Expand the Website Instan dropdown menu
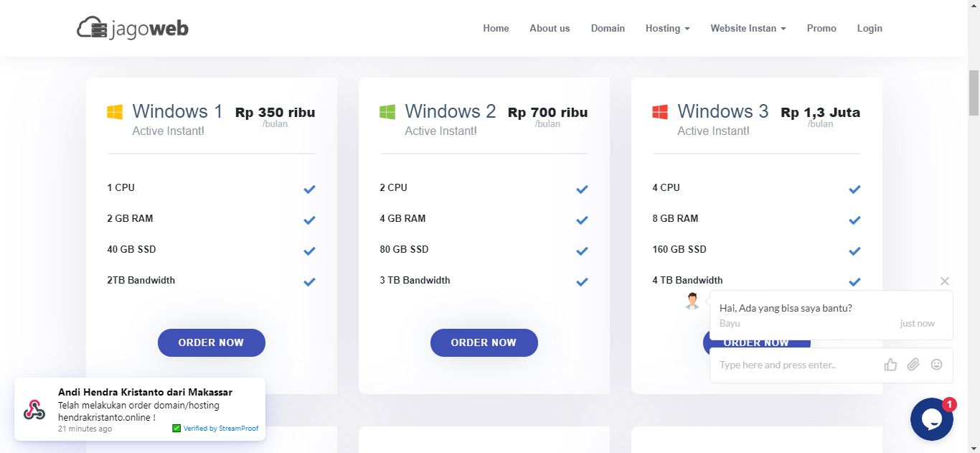Screen dimensions: 980x453 tap(748, 28)
